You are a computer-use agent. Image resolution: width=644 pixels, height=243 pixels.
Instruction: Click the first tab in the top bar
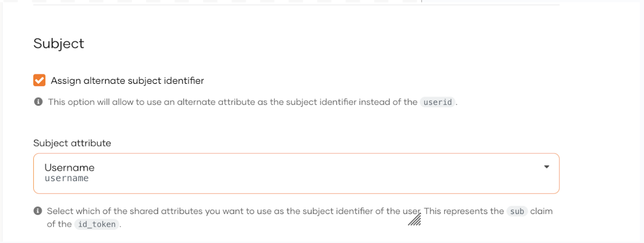pyautogui.click(x=38, y=1)
